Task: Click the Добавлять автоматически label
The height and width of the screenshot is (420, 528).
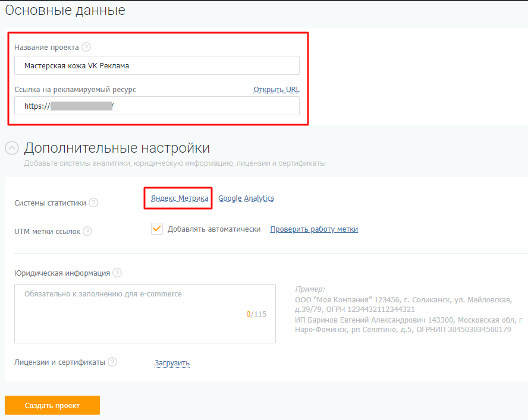Action: point(214,229)
